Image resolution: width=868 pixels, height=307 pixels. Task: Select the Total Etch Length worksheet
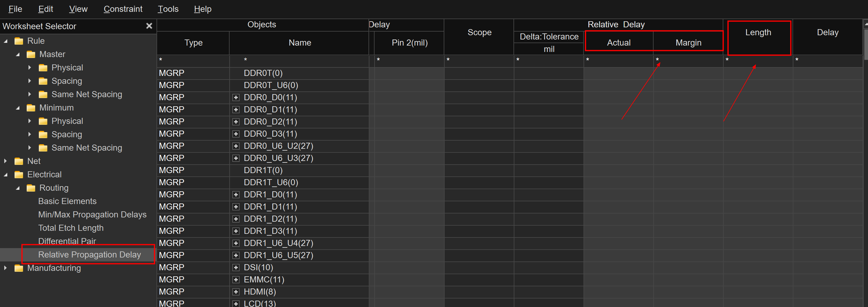(x=71, y=228)
